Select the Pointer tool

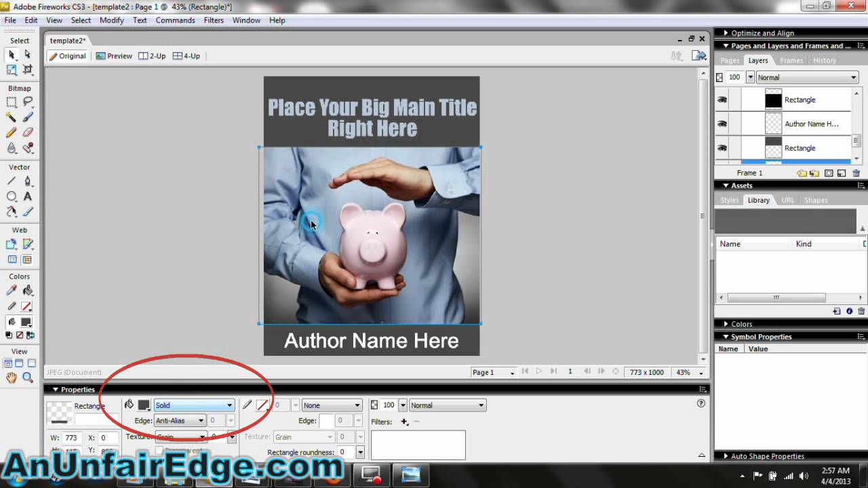[12, 54]
